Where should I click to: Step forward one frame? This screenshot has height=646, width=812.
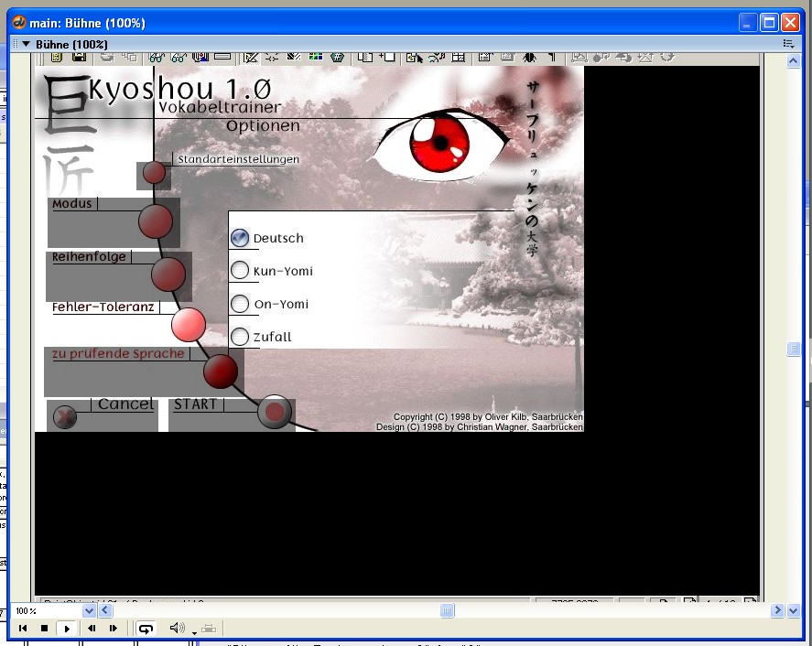click(113, 629)
